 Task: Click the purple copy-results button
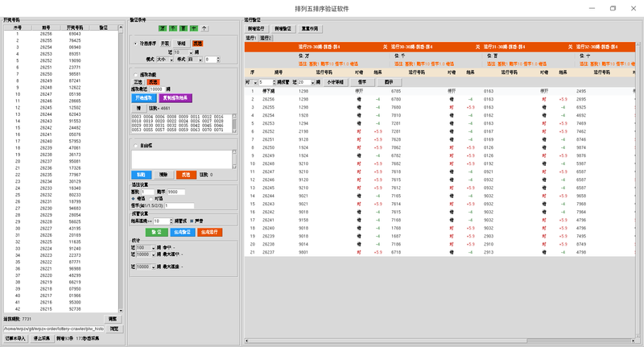175,97
